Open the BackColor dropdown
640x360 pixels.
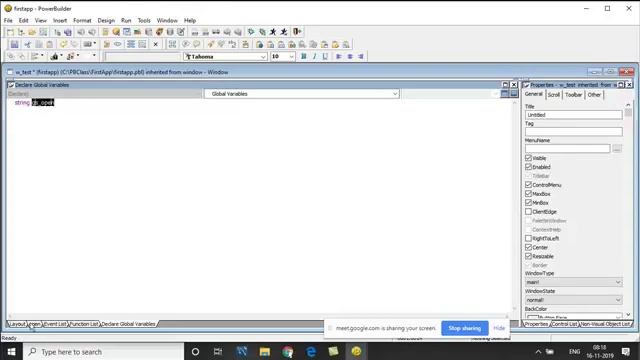click(573, 316)
